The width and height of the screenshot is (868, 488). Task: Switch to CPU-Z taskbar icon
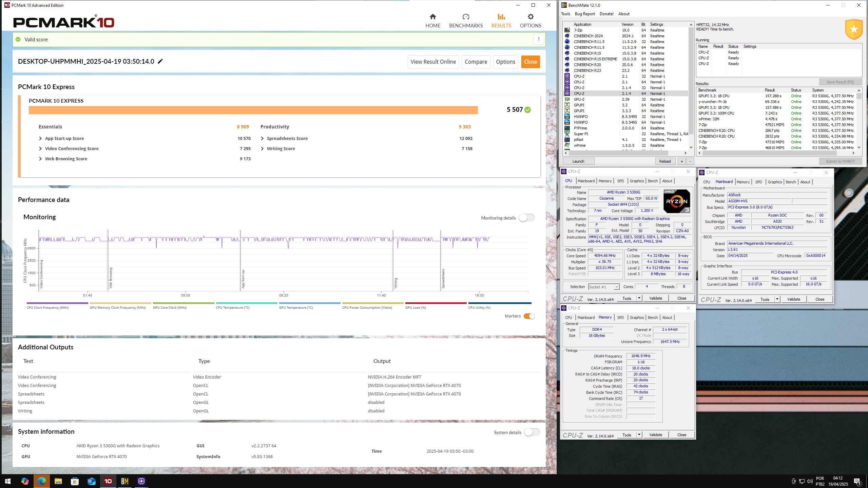tap(141, 481)
